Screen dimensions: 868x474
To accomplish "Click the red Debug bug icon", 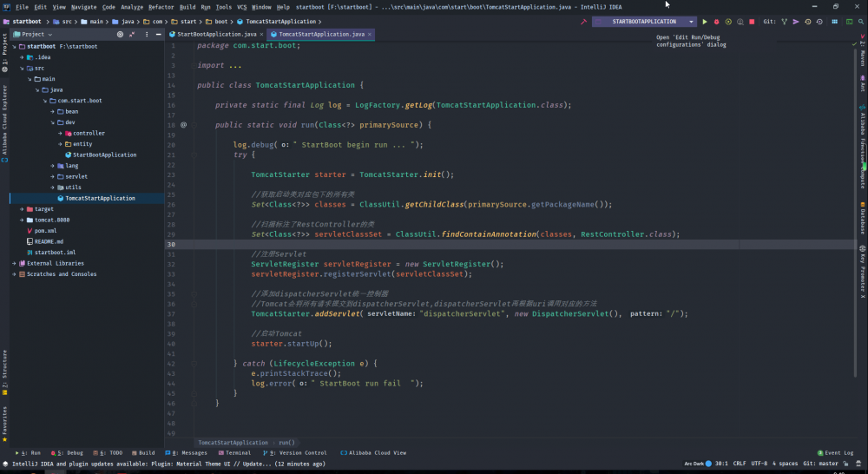I will click(716, 21).
